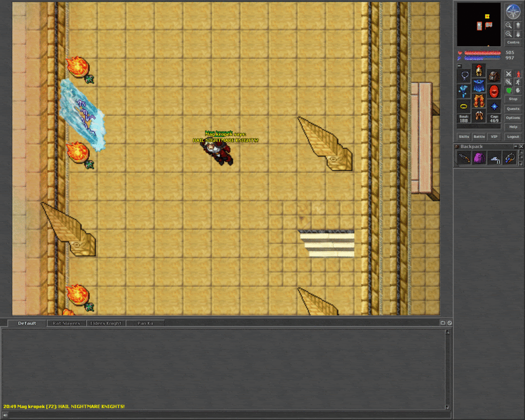
Task: Click the red health bar
Action: pyautogui.click(x=482, y=53)
